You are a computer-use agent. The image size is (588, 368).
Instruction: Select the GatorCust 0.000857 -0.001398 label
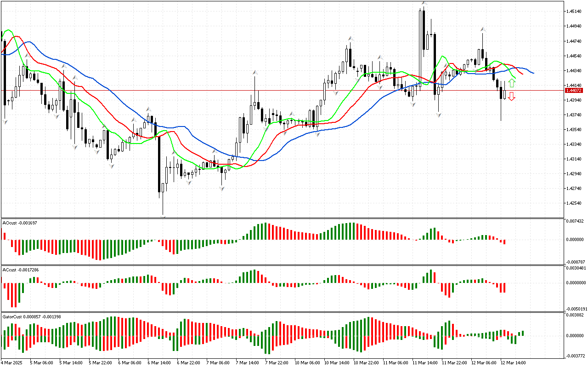click(32, 317)
